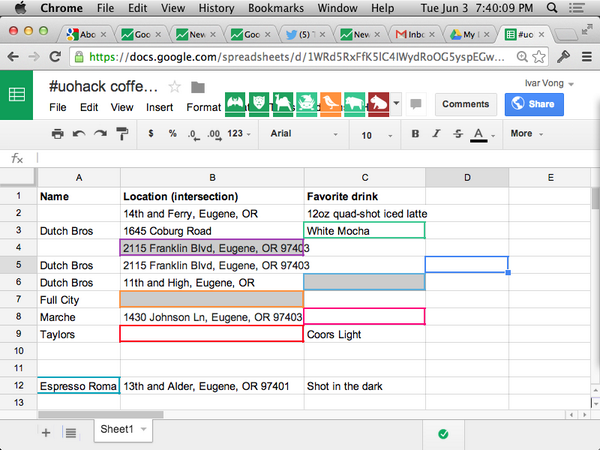Open the Apple menu
Screen dimensions: 600x450
[21, 8]
